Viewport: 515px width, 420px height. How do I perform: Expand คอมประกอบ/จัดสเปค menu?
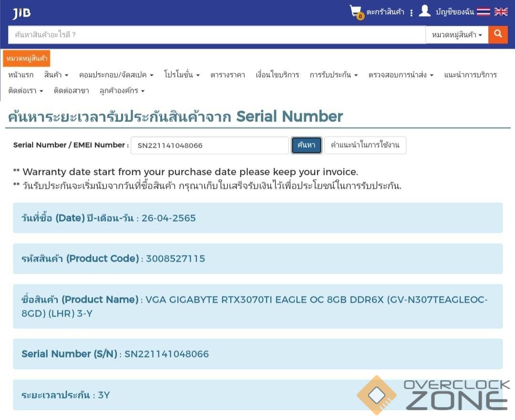coord(116,75)
